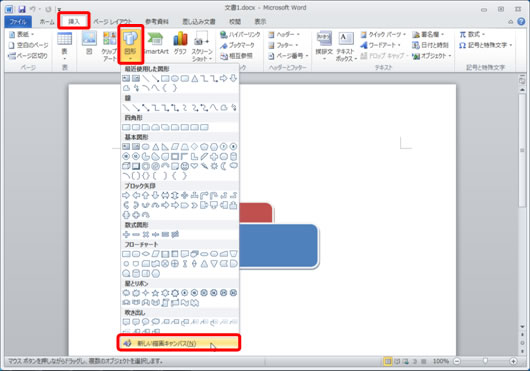Click ページ区切り (Page Break) button
530x371 pixels.
pos(28,56)
